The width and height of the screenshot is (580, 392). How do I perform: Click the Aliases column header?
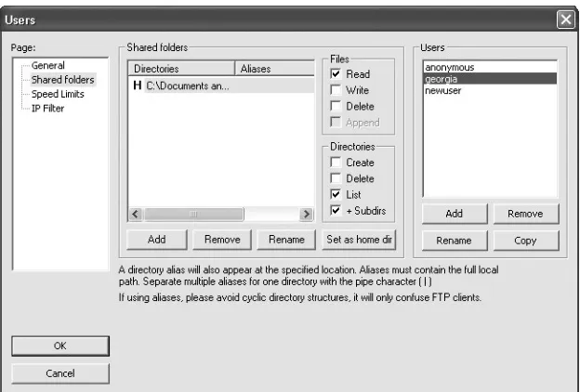[274, 69]
